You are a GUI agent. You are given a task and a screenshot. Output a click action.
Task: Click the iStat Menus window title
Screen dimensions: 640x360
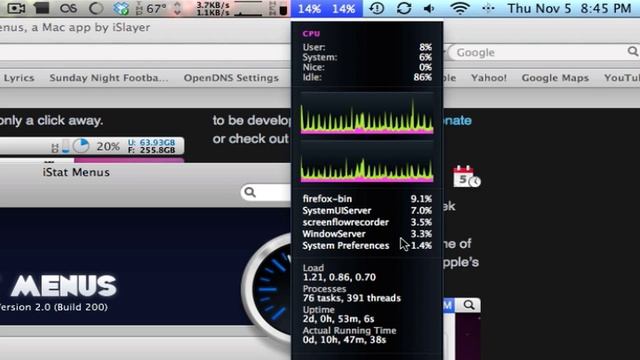point(76,172)
